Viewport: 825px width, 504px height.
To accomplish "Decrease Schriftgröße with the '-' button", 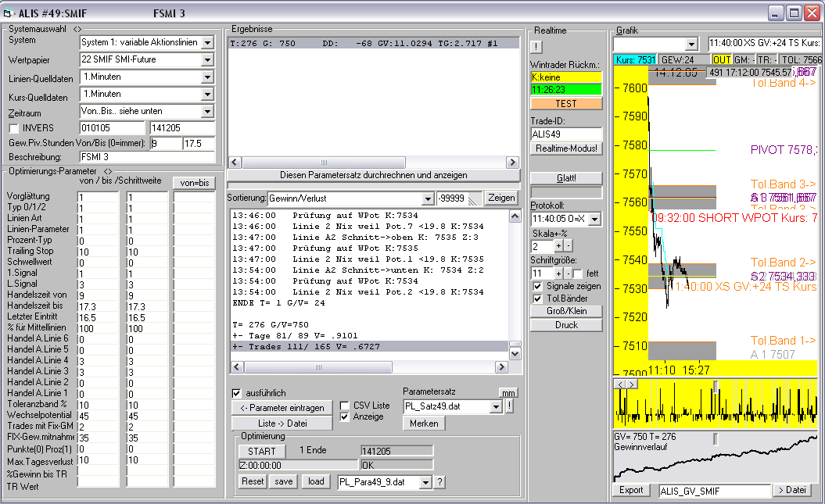I will [566, 273].
